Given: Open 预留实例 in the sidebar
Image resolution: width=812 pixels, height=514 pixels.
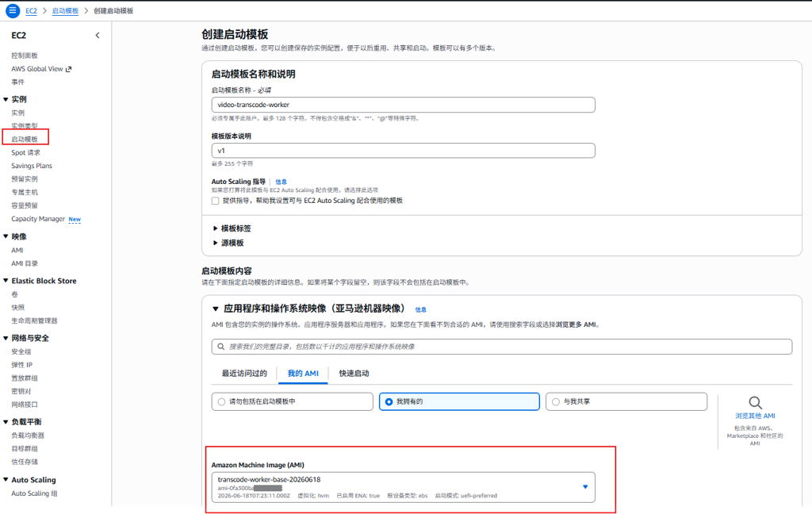Looking at the screenshot, I should coord(25,179).
